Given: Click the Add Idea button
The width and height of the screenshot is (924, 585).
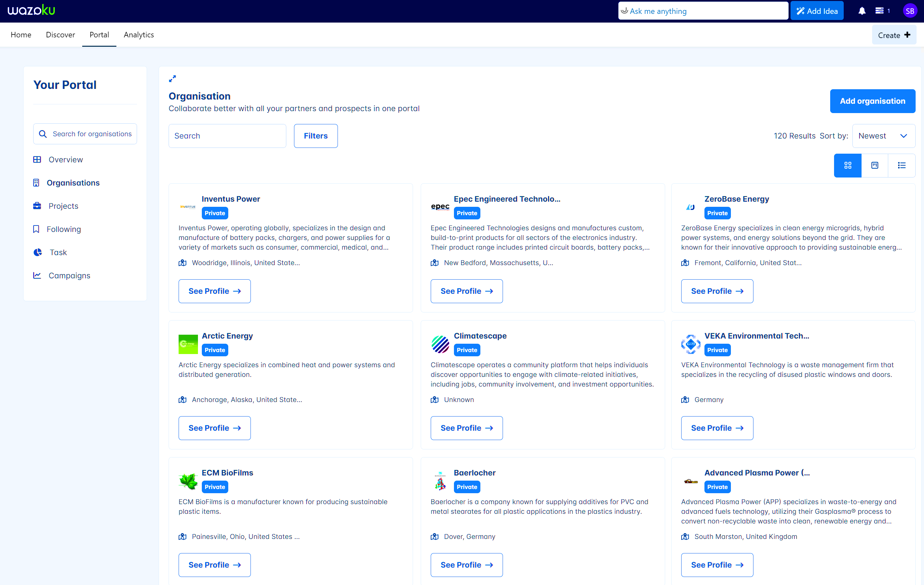Looking at the screenshot, I should pyautogui.click(x=817, y=11).
